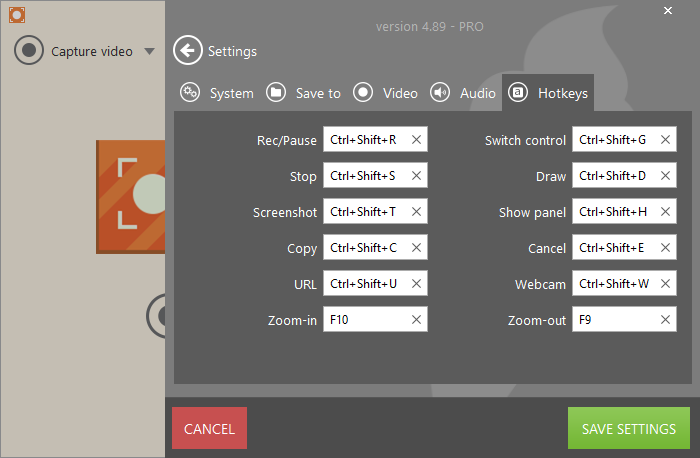Clear the Stop hotkey using X icon
Screen dimensions: 700x458
(416, 176)
